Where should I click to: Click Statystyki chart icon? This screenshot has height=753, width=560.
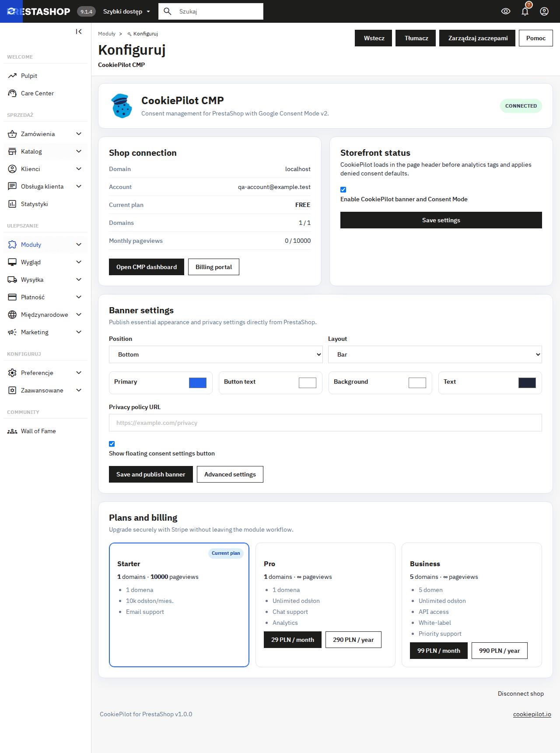[x=12, y=204]
